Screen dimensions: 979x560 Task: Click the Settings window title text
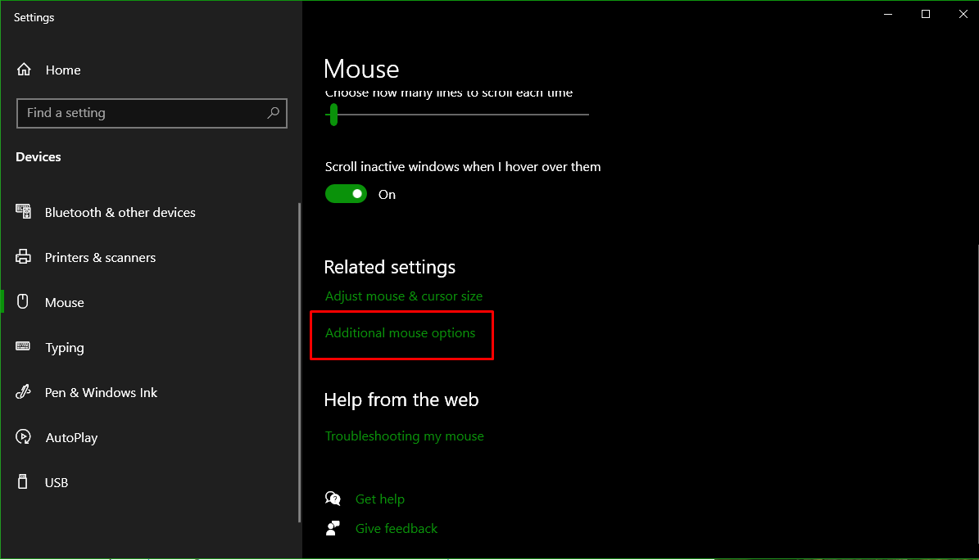pyautogui.click(x=34, y=17)
